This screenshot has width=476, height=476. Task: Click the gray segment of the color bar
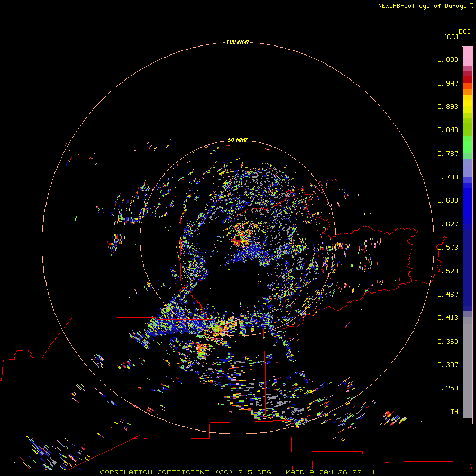click(x=467, y=368)
